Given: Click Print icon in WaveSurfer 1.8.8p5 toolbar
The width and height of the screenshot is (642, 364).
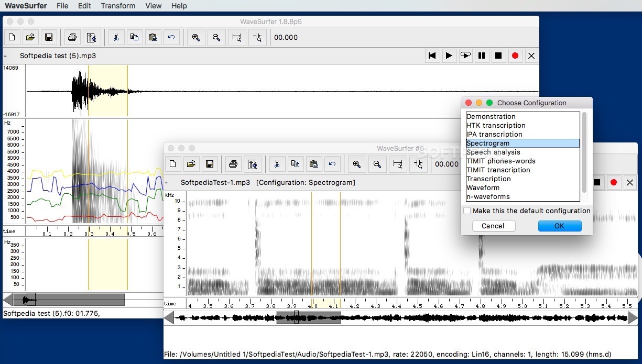Looking at the screenshot, I should (x=73, y=37).
